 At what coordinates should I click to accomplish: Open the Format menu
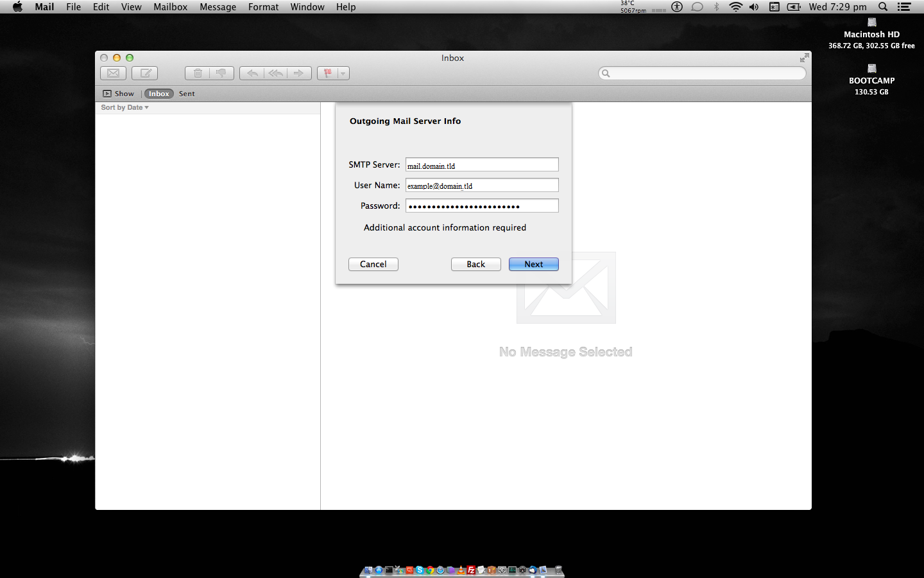pyautogui.click(x=263, y=7)
